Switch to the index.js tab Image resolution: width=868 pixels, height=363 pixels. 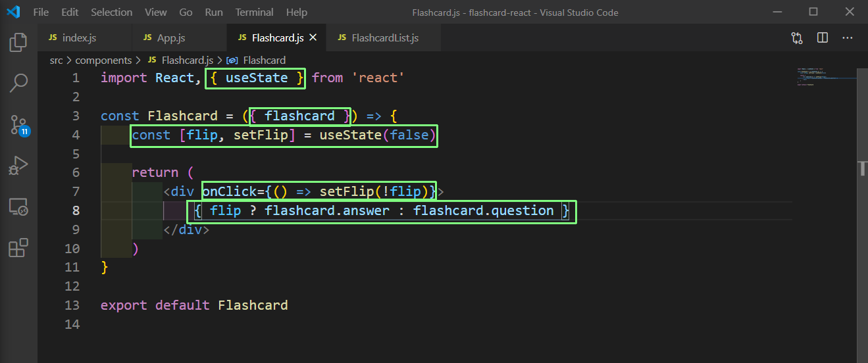[85, 38]
